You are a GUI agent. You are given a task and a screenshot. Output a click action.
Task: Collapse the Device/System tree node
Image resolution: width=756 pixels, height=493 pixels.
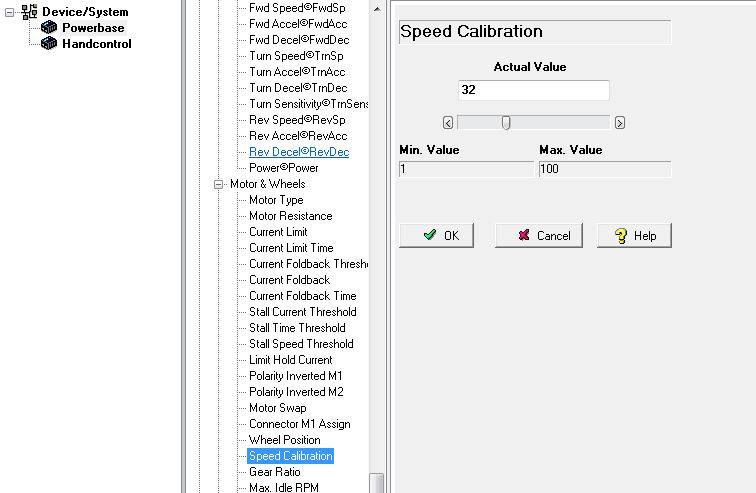(9, 12)
